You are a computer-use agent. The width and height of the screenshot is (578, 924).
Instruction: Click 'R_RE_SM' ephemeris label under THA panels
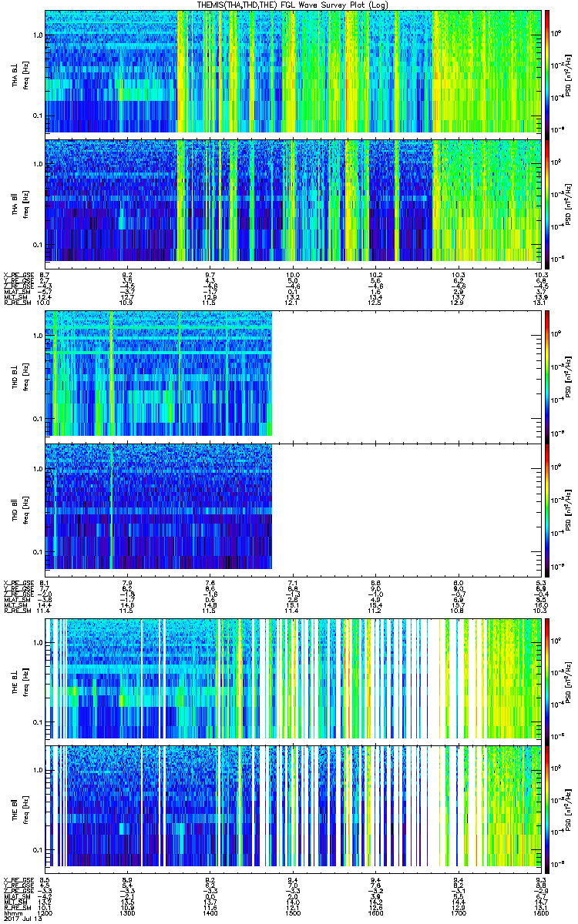click(x=16, y=303)
